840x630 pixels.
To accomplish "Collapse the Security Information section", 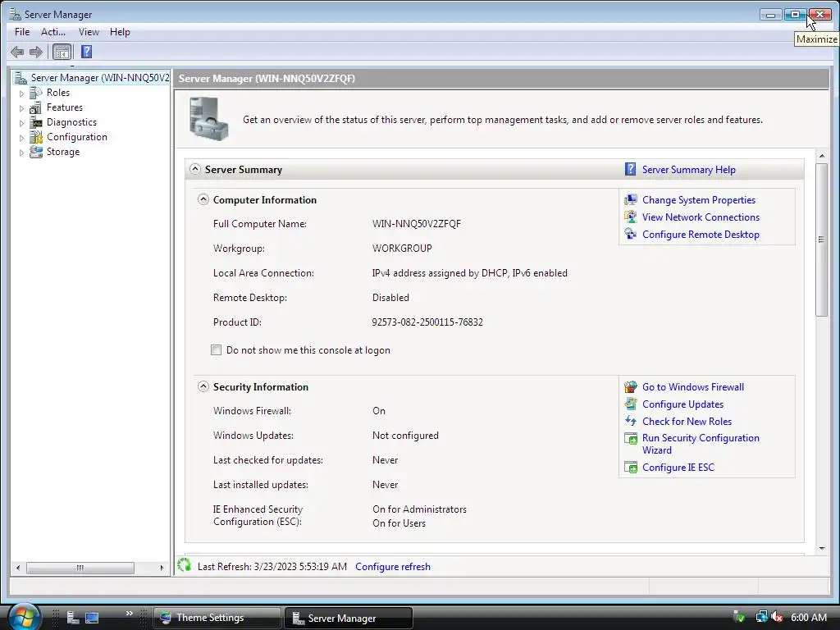I will pyautogui.click(x=203, y=387).
